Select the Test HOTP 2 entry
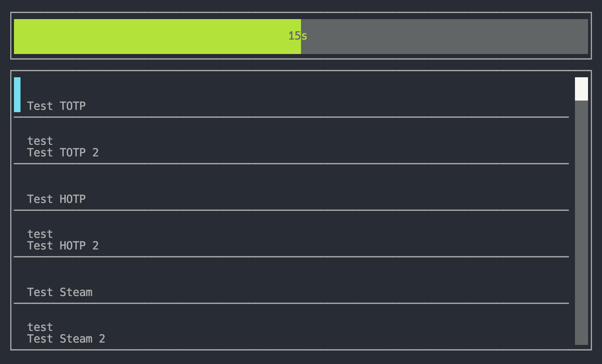The height and width of the screenshot is (364, 602). (x=63, y=246)
